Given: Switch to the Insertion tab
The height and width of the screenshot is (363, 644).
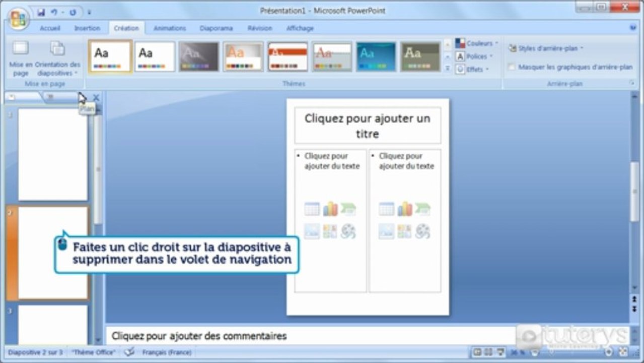Looking at the screenshot, I should 87,28.
